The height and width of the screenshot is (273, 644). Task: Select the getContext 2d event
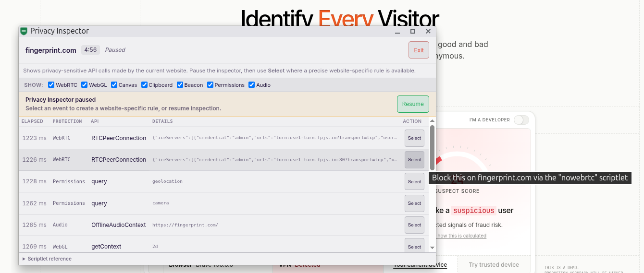414,246
